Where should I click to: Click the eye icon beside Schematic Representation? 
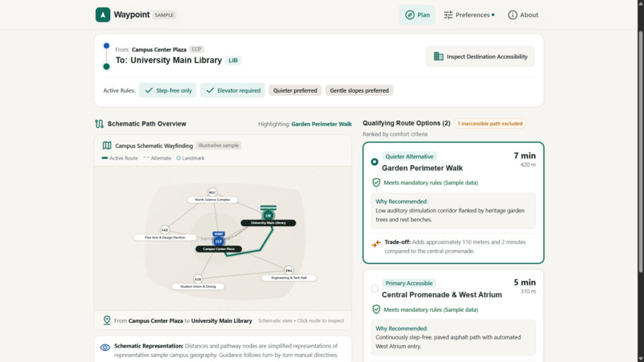[105, 347]
